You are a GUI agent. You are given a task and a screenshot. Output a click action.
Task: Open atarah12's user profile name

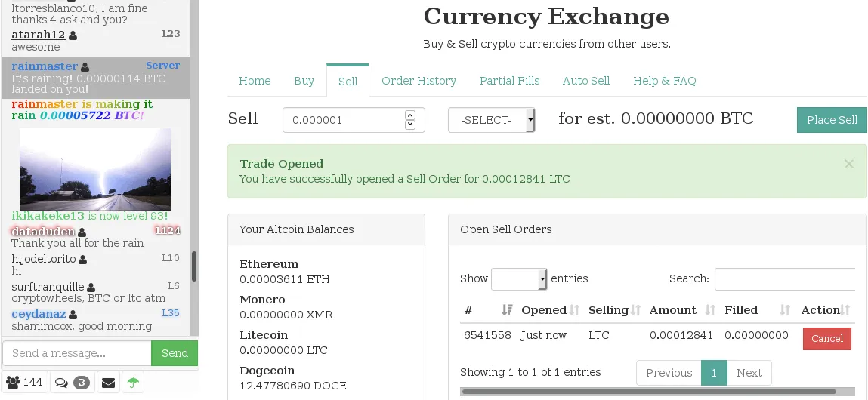pyautogui.click(x=39, y=35)
